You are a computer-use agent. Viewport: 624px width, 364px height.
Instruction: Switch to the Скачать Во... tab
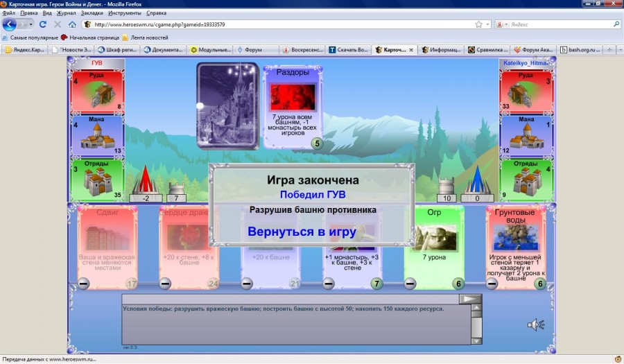tap(349, 50)
